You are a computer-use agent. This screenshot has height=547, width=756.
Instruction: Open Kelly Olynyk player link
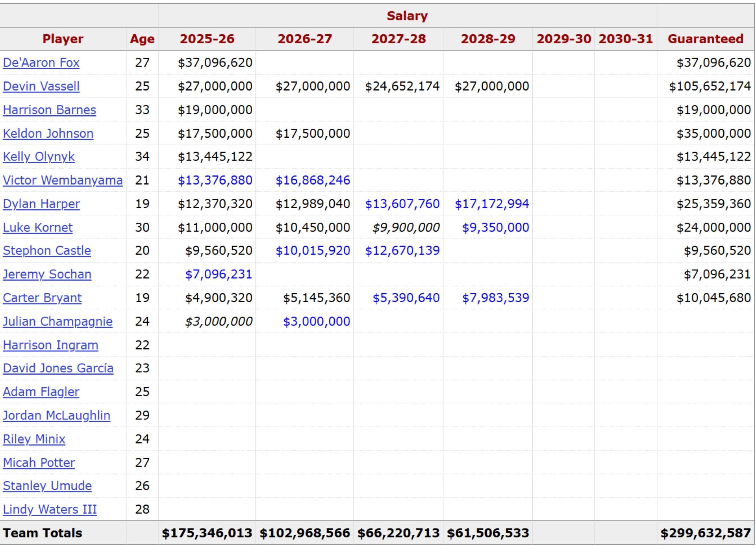39,157
